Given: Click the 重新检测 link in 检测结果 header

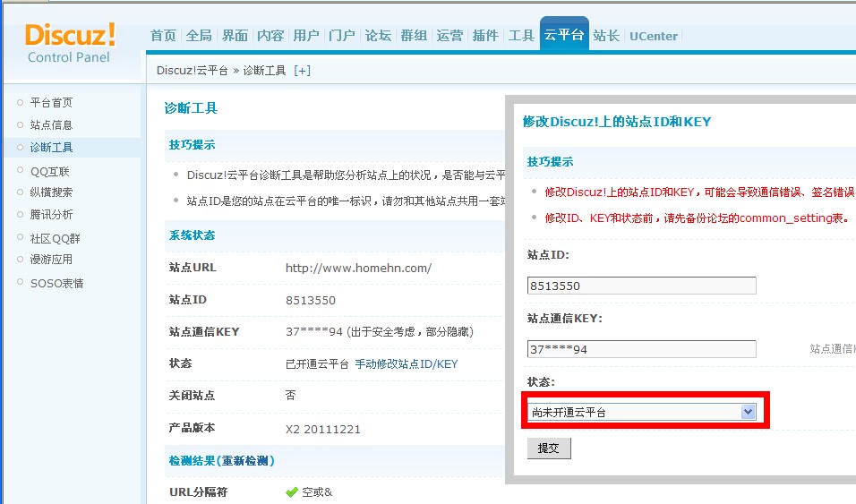Looking at the screenshot, I should (244, 461).
